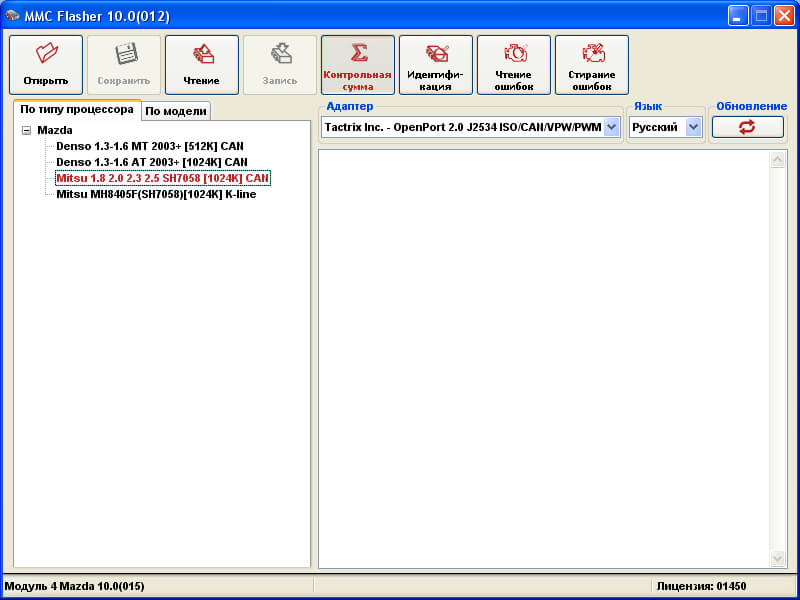The image size is (800, 600).
Task: Click the Модуль 4 Mazda 10.0(015) status text
Action: (74, 586)
